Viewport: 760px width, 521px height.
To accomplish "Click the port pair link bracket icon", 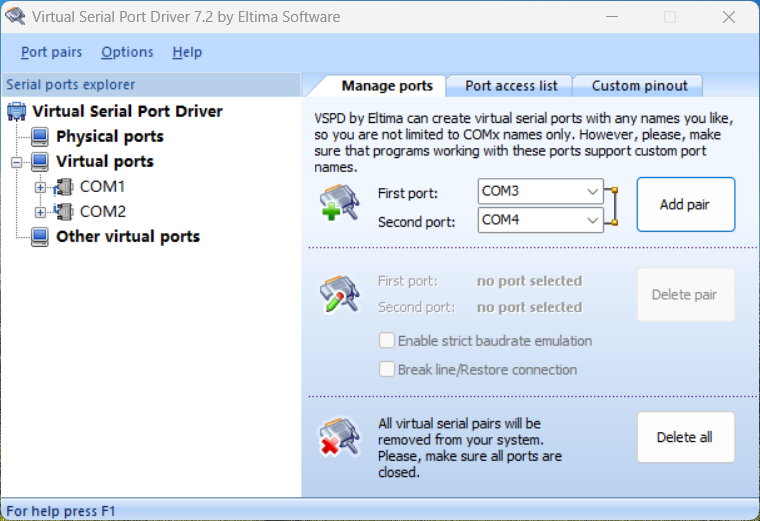I will [x=612, y=206].
